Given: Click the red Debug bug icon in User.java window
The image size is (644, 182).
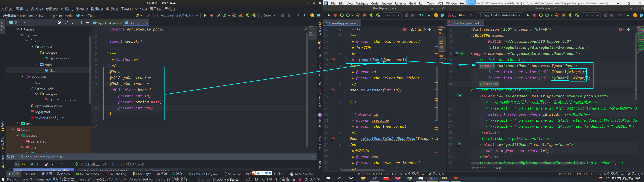Looking at the screenshot, I should coord(211,16).
